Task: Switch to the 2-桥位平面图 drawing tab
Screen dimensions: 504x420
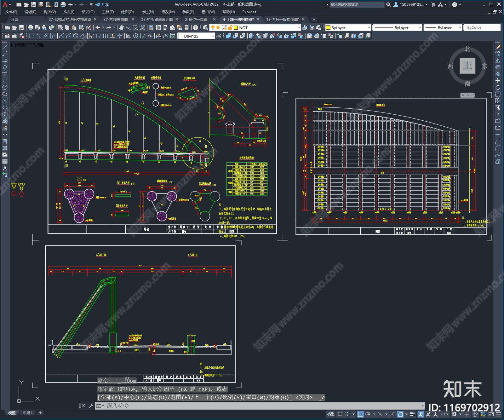Action: point(196,20)
